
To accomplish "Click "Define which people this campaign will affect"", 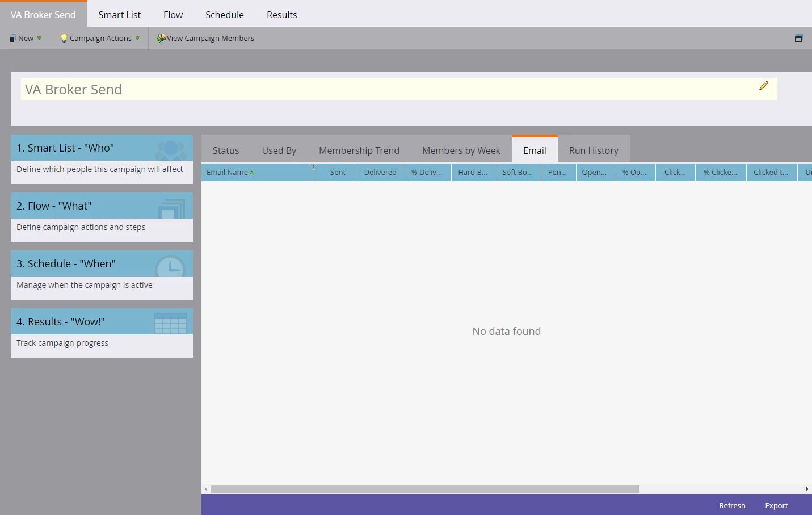I will (100, 169).
